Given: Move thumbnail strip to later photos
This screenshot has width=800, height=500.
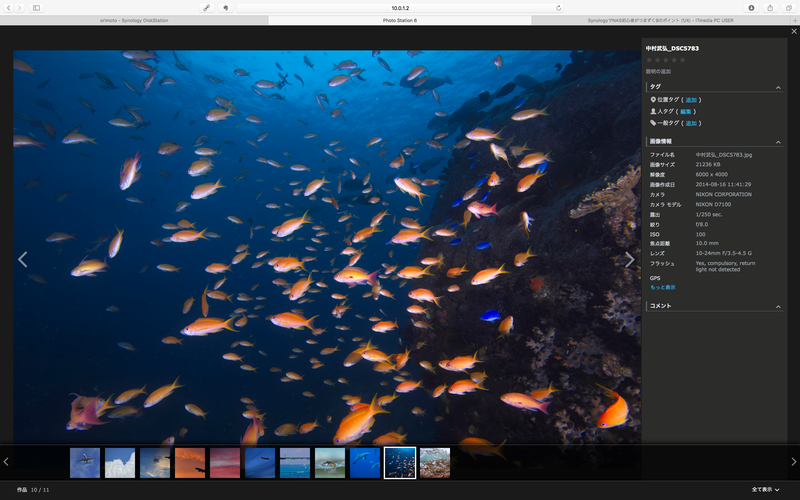Looking at the screenshot, I should click(x=793, y=462).
